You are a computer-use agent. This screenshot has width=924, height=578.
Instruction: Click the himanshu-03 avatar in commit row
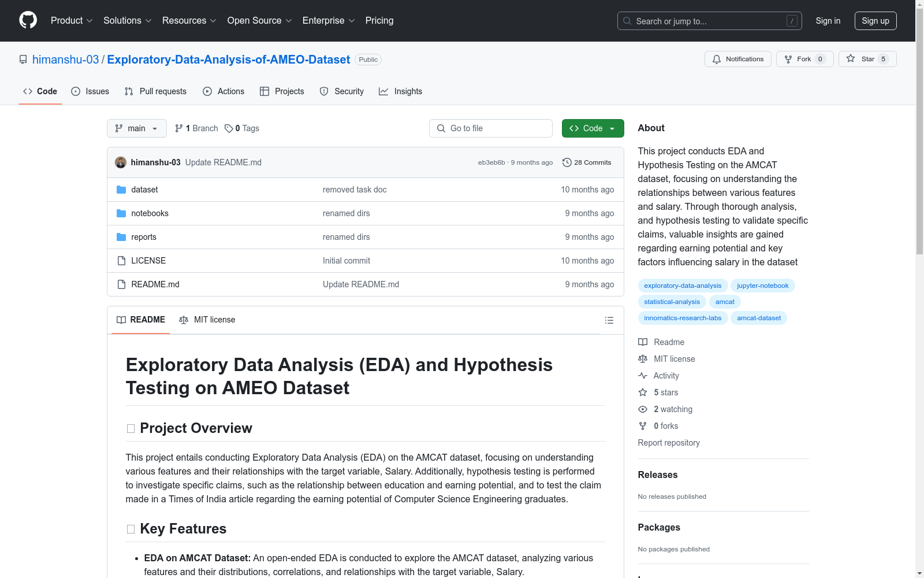click(x=121, y=162)
